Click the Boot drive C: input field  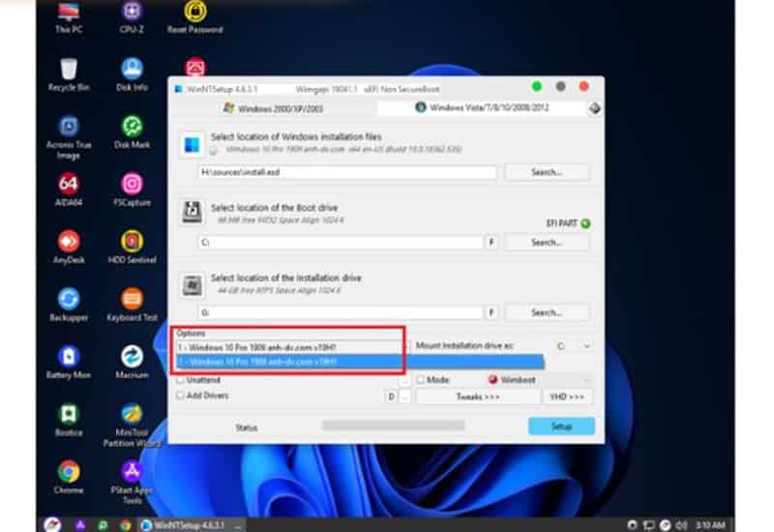tap(341, 243)
